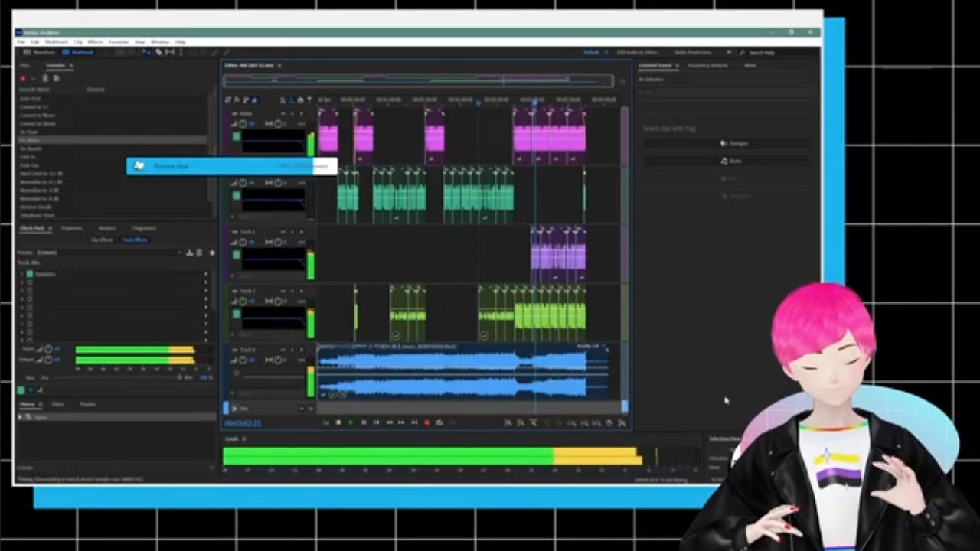Switch to the Markers tab
The image size is (980, 551).
107,228
